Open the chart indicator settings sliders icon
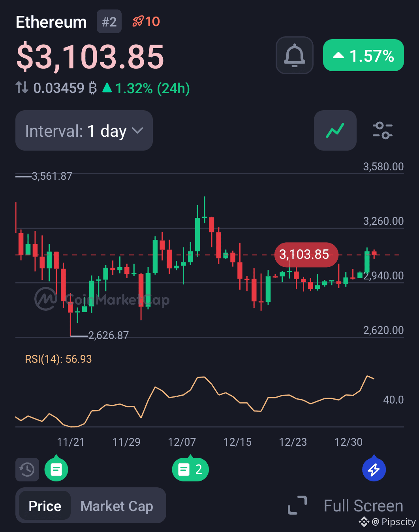The height and width of the screenshot is (532, 419). pos(382,130)
